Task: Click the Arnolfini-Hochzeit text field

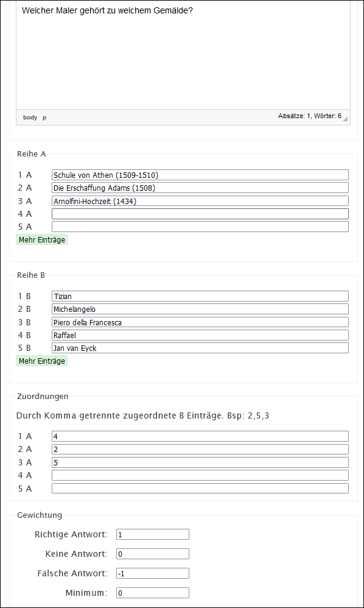Action: 200,201
